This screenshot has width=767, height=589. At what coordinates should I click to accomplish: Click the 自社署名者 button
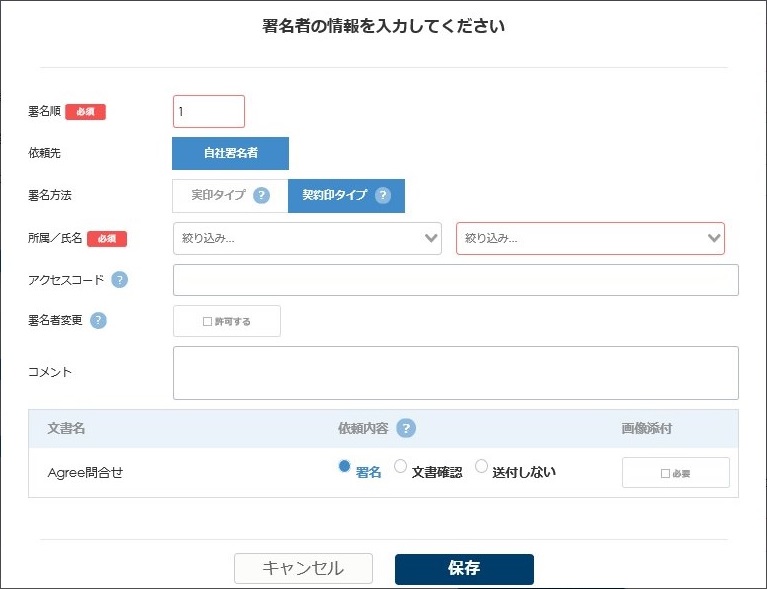tap(230, 154)
